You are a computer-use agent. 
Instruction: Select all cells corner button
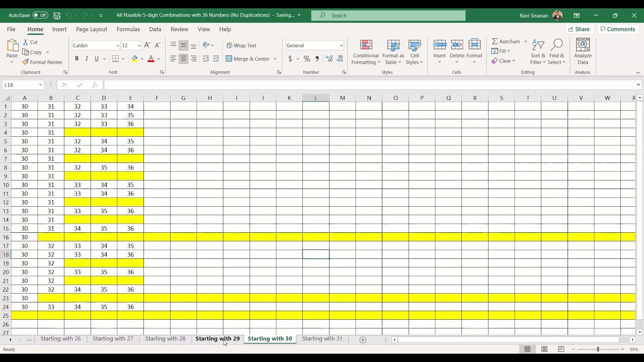pos(6,98)
